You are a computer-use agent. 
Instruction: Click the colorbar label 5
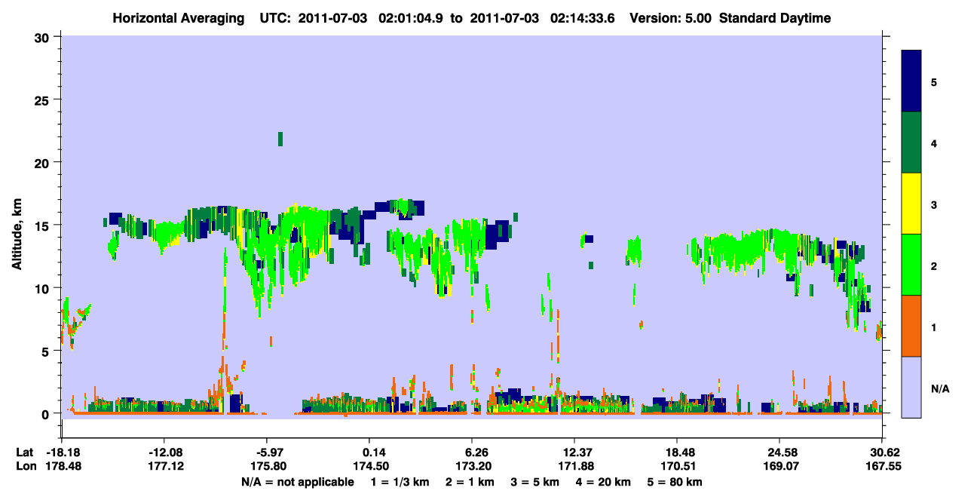[934, 81]
